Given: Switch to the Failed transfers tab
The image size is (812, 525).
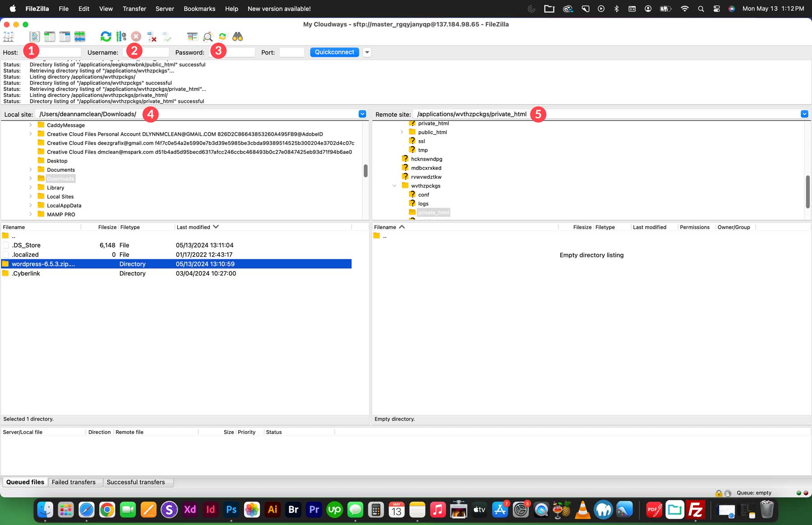Looking at the screenshot, I should tap(74, 482).
